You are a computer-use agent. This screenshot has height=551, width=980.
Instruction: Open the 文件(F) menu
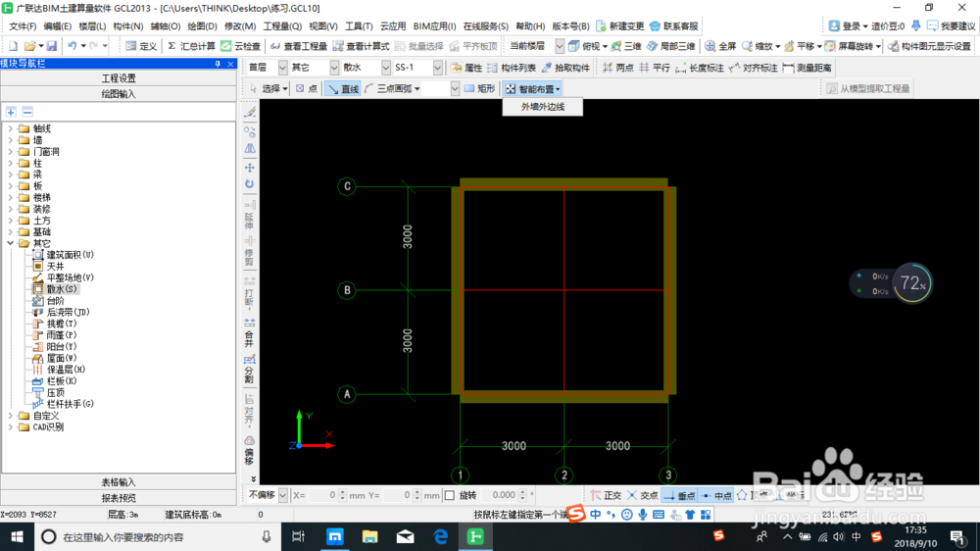pos(23,26)
